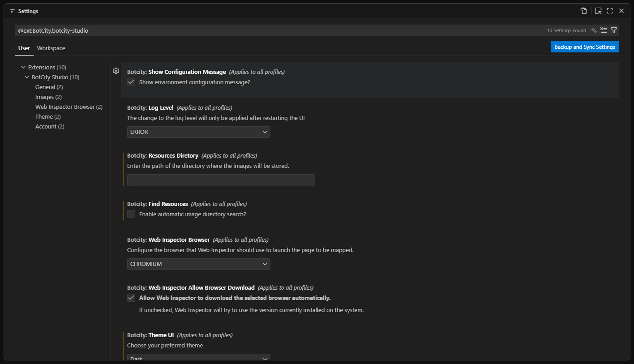
Task: Switch to the User settings tab
Action: pos(24,48)
